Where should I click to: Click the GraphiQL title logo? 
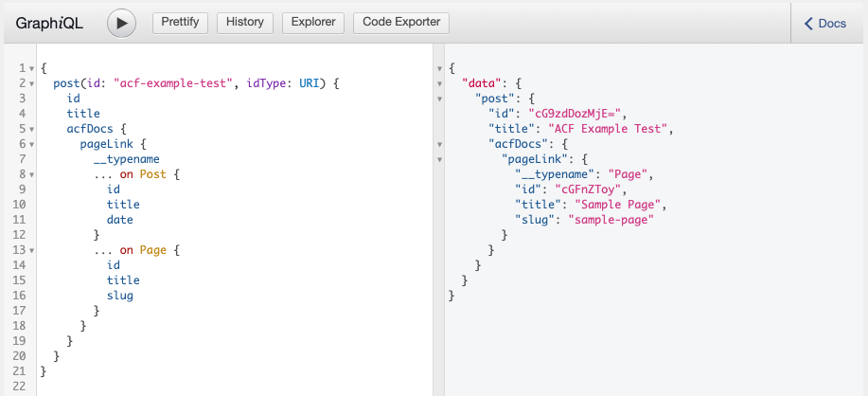pyautogui.click(x=49, y=24)
